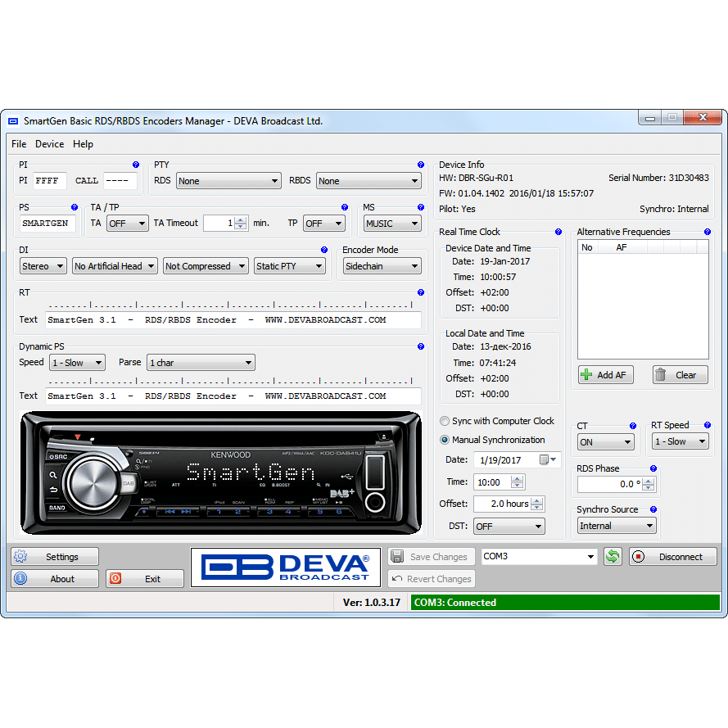The height and width of the screenshot is (728, 728).
Task: Open the date picker calendar icon
Action: pos(548,459)
